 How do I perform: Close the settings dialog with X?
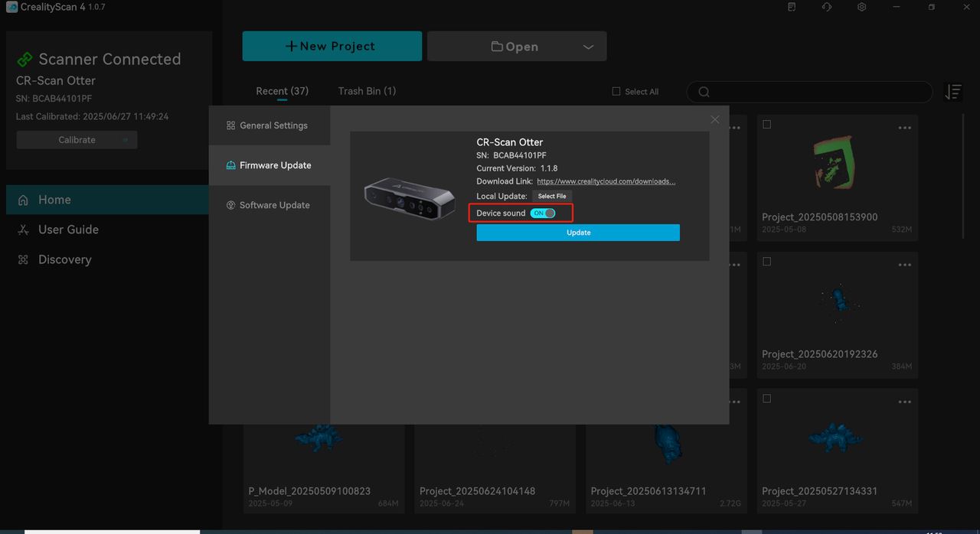click(715, 119)
